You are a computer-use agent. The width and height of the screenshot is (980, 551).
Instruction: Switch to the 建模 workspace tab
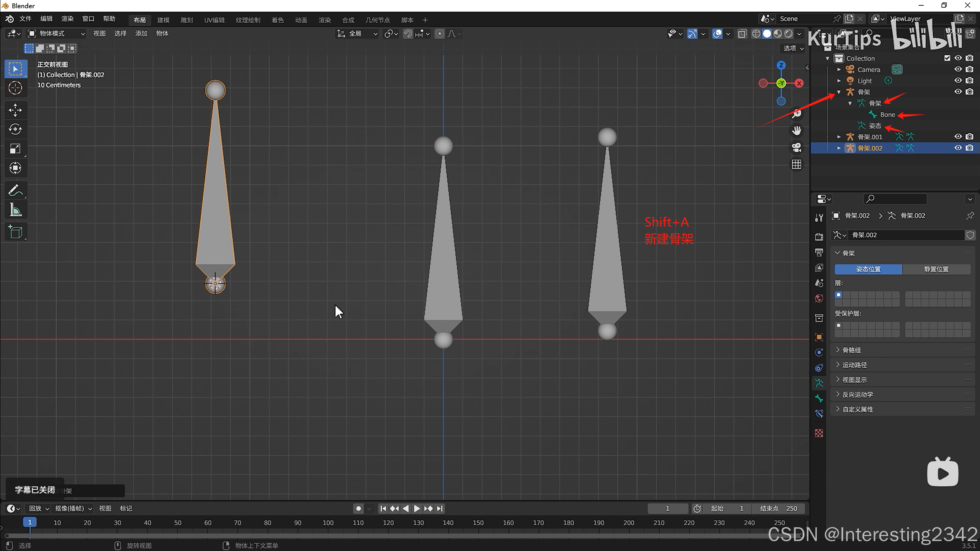coord(163,20)
